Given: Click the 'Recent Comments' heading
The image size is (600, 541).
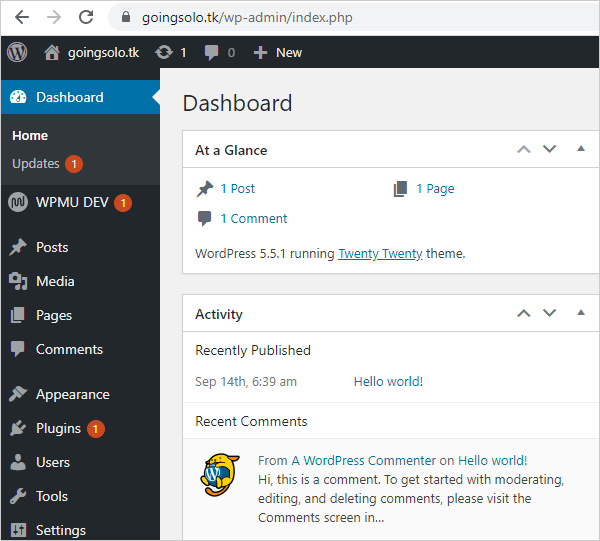Looking at the screenshot, I should click(251, 421).
